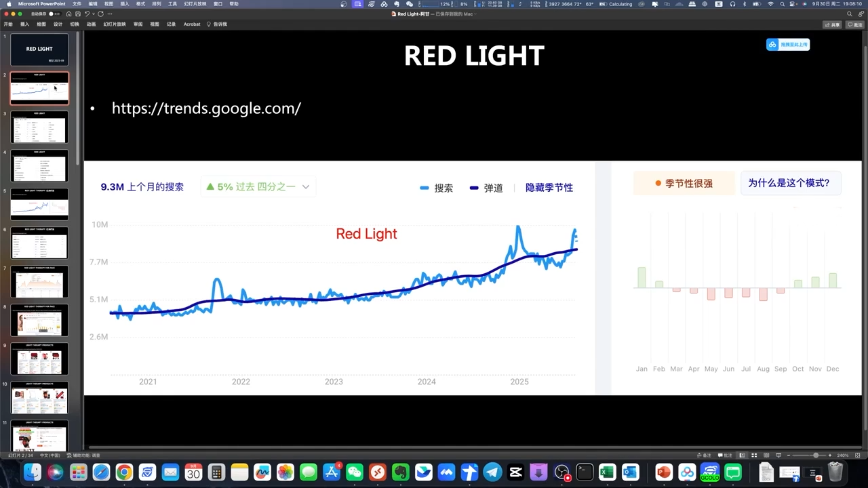Select slide 5 thumbnail in panel
868x488 pixels.
tap(39, 205)
